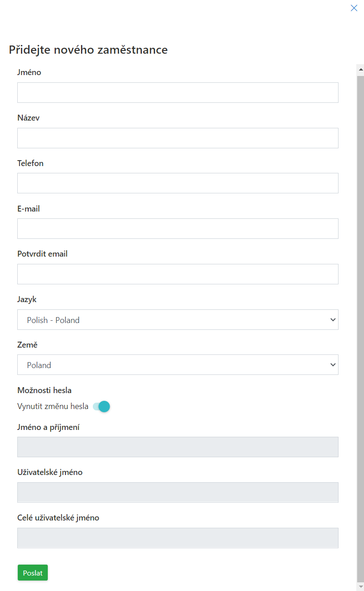The image size is (364, 591).
Task: Click the Jazyk field label
Action: click(27, 300)
